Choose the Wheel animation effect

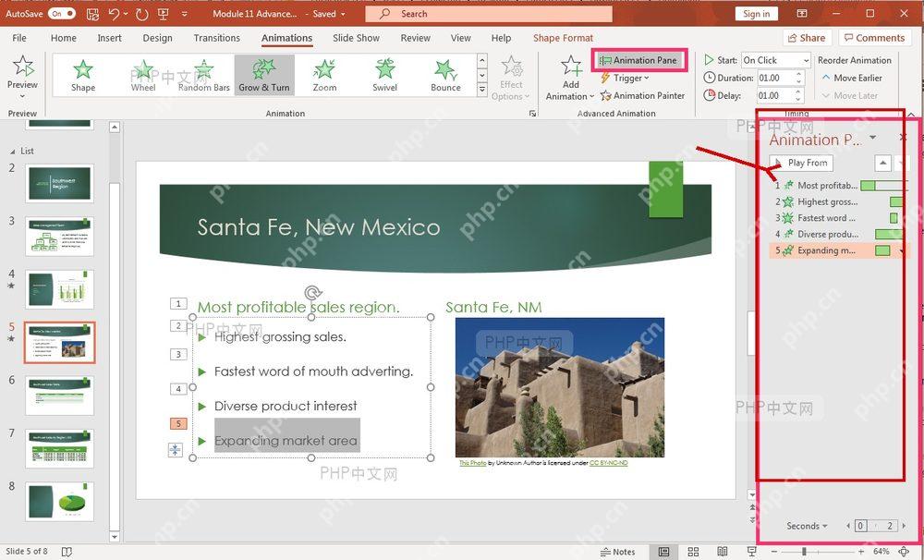click(x=143, y=76)
